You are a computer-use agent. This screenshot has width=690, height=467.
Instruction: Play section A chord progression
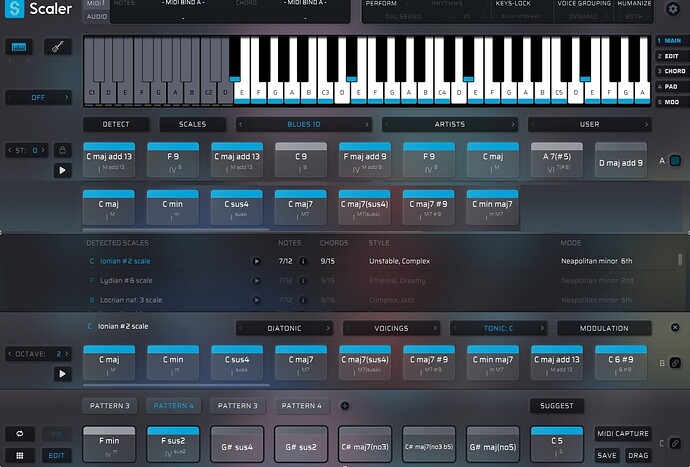pyautogui.click(x=62, y=170)
